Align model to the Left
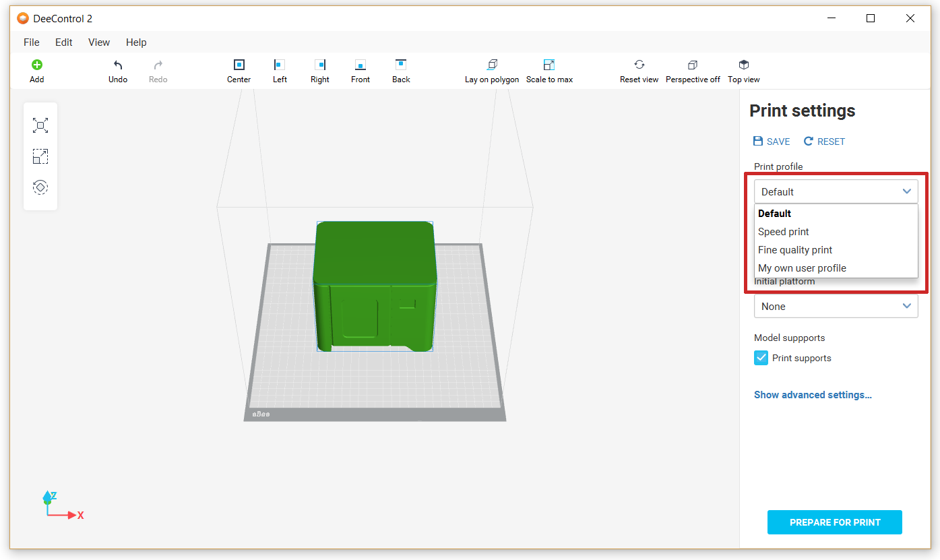Viewport: 940px width, 560px height. coord(280,65)
